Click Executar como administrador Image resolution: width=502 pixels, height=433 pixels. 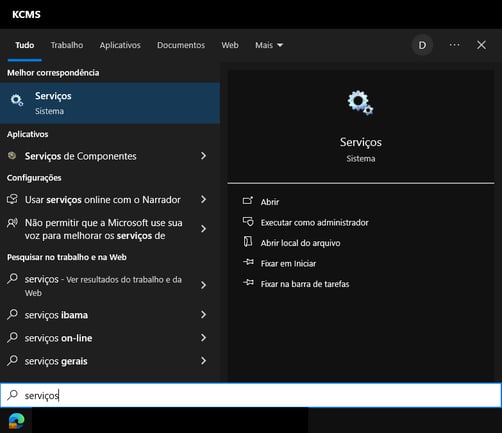[314, 223]
